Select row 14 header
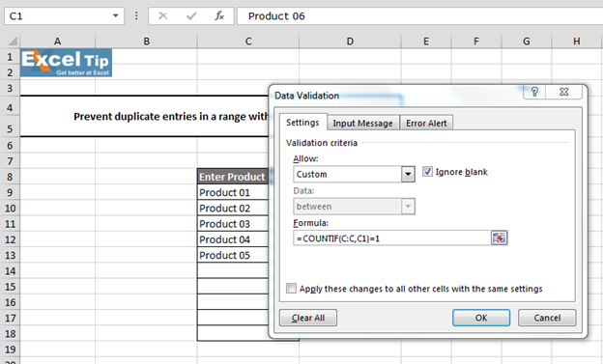Viewport: 603px width, 364px height. pyautogui.click(x=10, y=271)
